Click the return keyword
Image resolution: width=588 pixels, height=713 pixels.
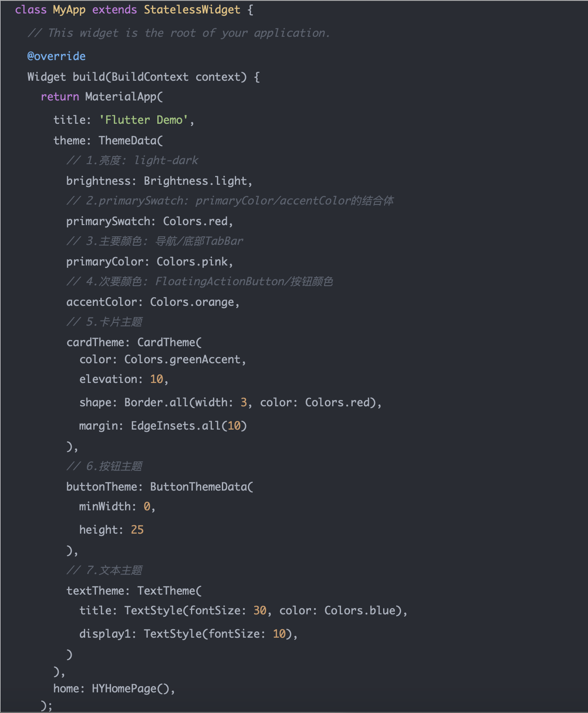(x=60, y=96)
